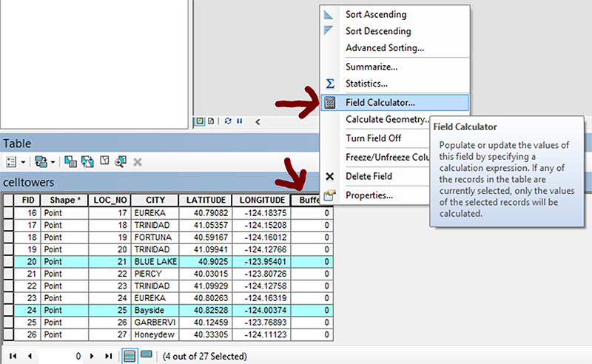Click the record number input field
This screenshot has height=364, width=592.
click(x=61, y=356)
